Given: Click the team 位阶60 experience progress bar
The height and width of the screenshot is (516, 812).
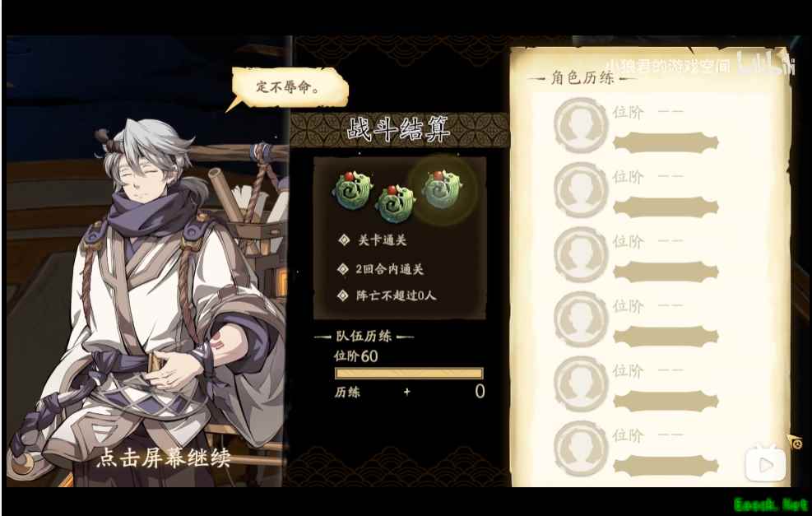Looking at the screenshot, I should pyautogui.click(x=409, y=374).
